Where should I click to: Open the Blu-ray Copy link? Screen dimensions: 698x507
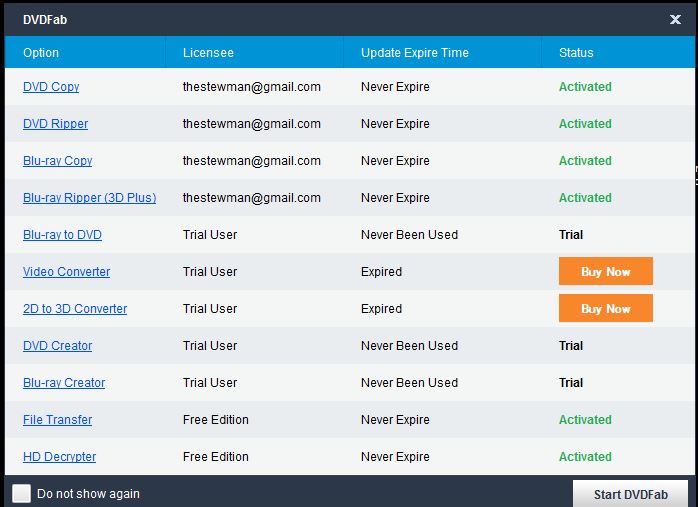pos(57,161)
